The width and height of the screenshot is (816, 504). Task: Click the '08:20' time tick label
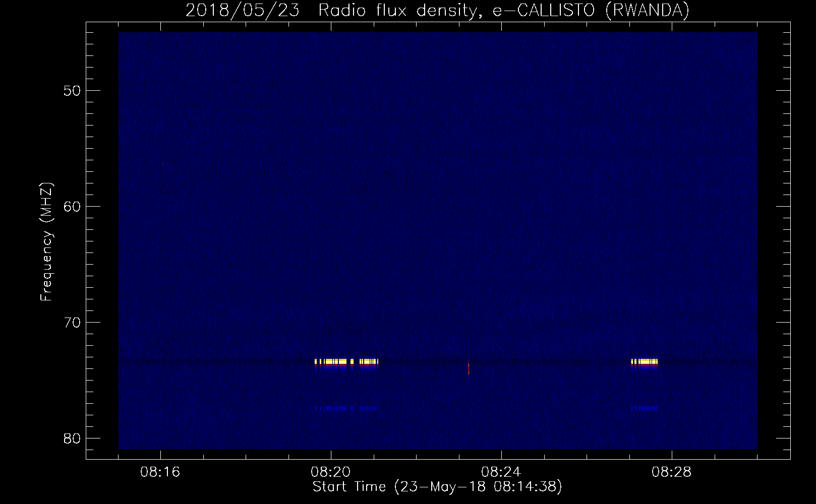tap(331, 473)
